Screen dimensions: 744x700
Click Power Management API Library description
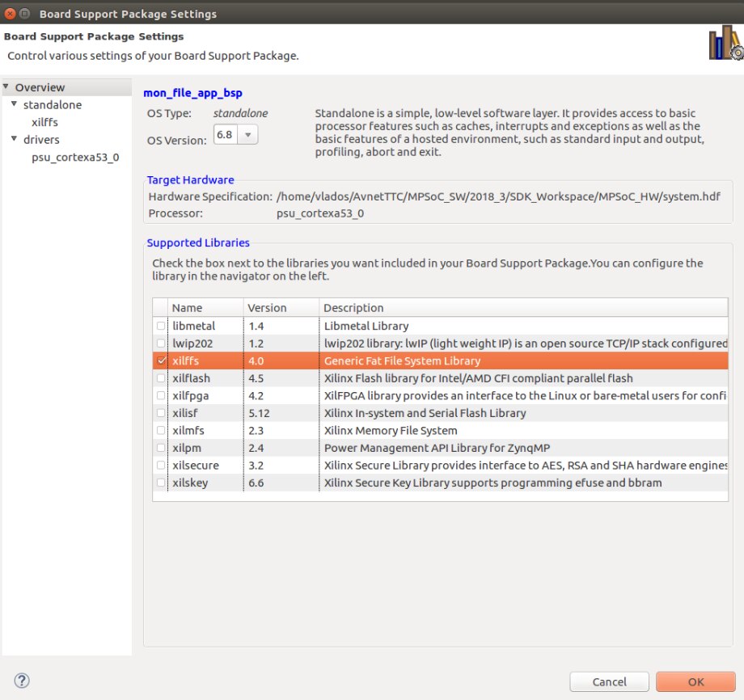point(437,448)
